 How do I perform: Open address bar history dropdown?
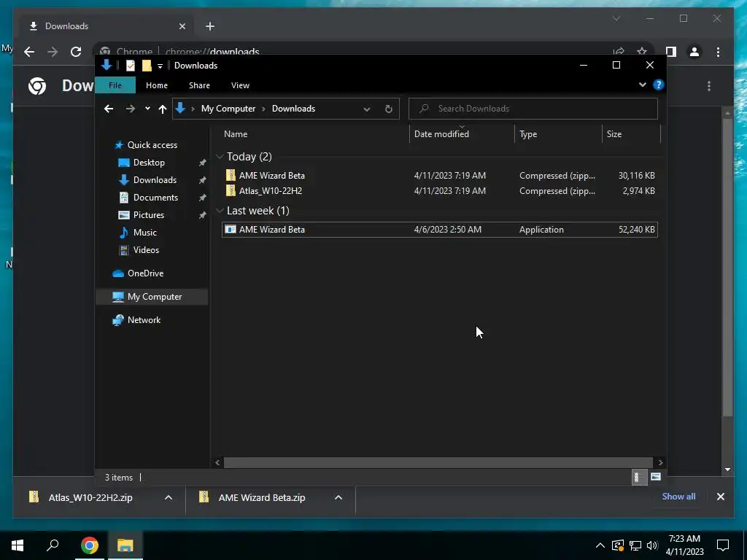coord(366,109)
